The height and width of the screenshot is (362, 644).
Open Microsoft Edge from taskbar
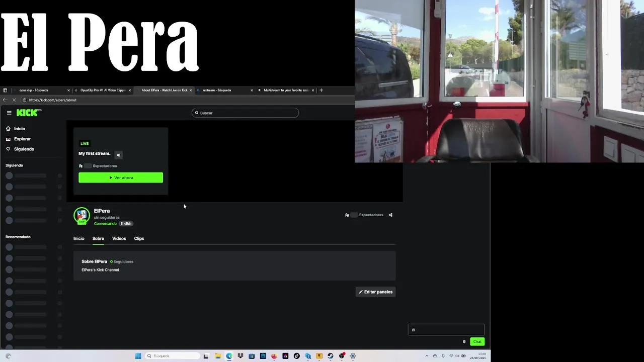229,356
